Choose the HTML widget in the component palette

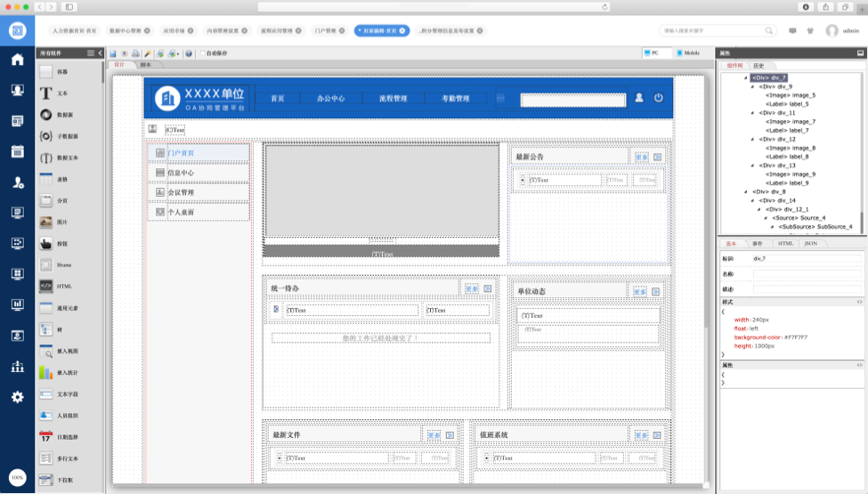pyautogui.click(x=46, y=286)
